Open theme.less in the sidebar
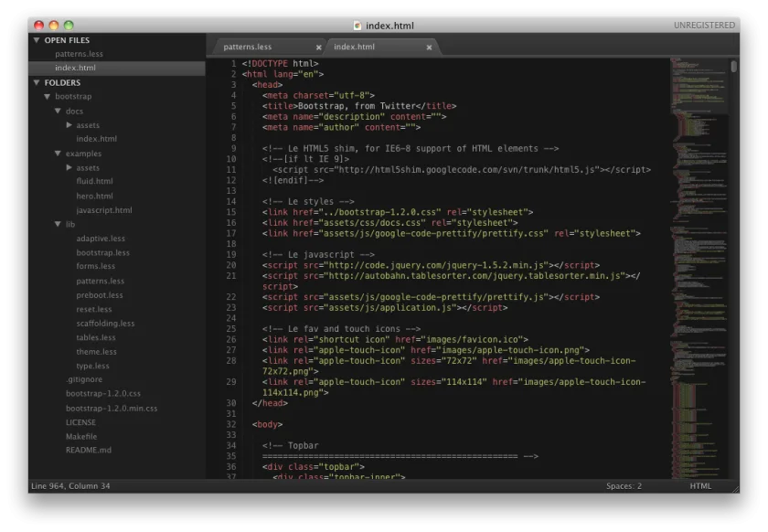 (97, 352)
